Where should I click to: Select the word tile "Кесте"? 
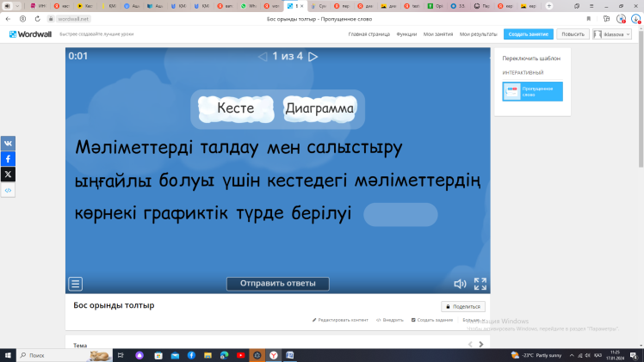pyautogui.click(x=235, y=109)
